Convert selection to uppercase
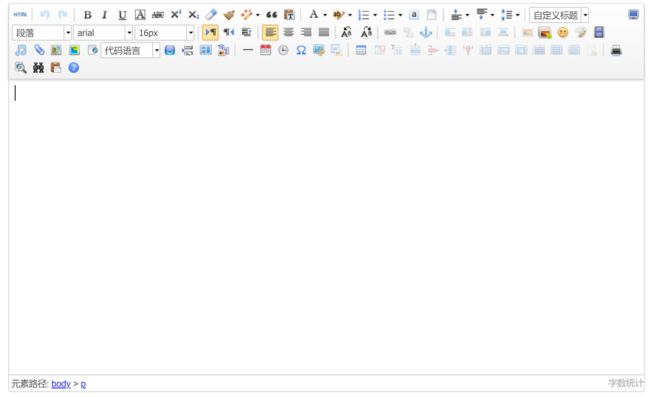Screen dimensions: 650x397 pos(347,32)
